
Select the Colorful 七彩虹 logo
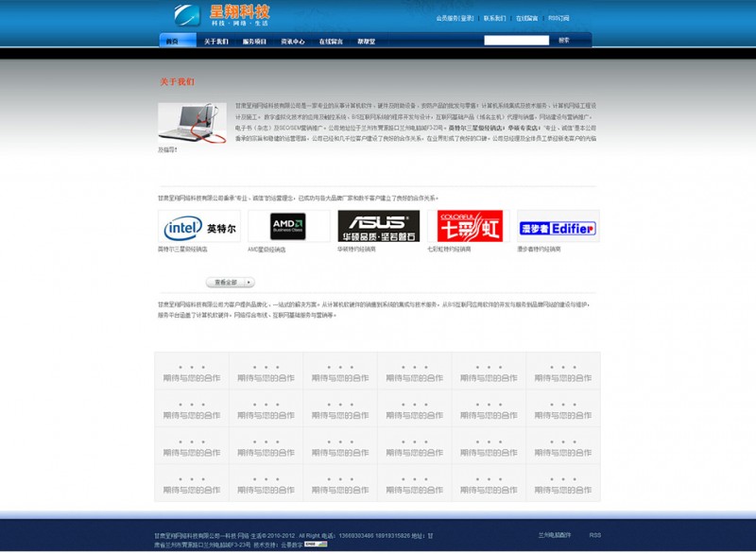pyautogui.click(x=469, y=227)
